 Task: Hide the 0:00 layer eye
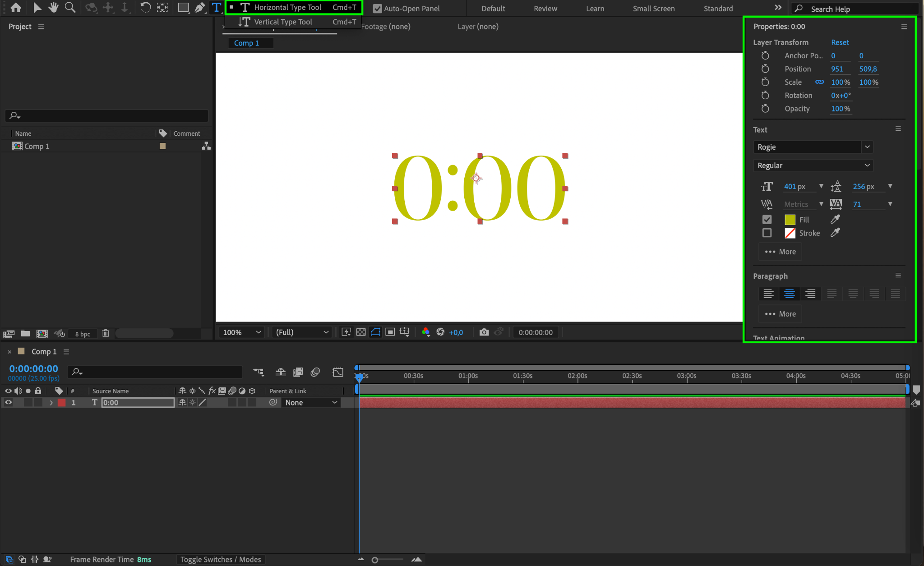(x=8, y=403)
